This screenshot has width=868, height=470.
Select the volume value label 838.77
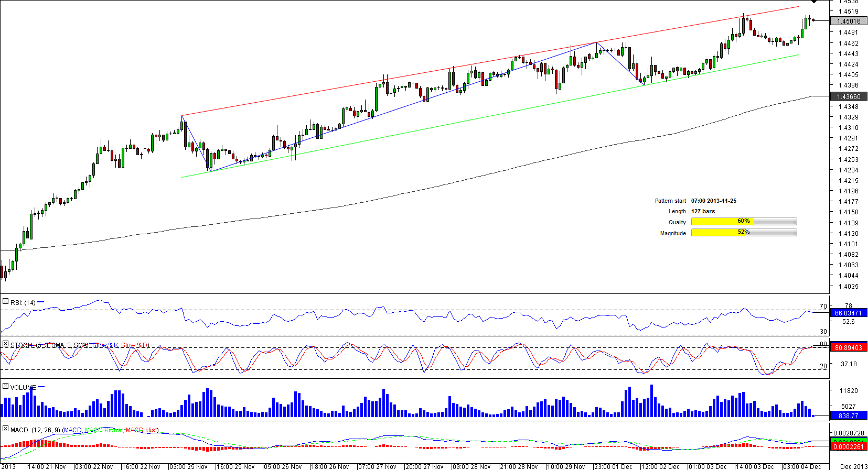point(849,416)
